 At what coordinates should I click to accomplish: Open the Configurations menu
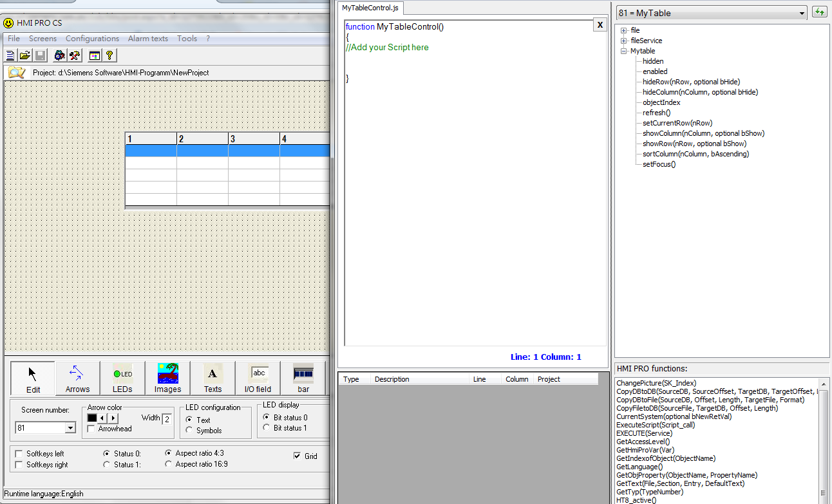pos(92,39)
